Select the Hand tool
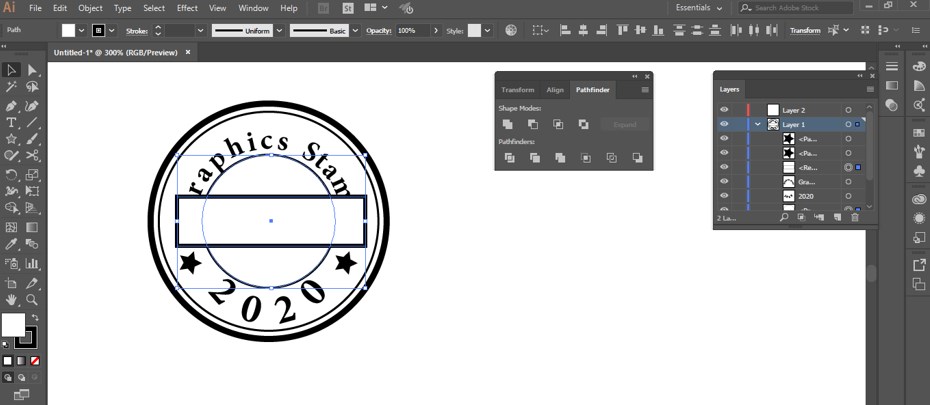This screenshot has width=930, height=405. [x=11, y=299]
